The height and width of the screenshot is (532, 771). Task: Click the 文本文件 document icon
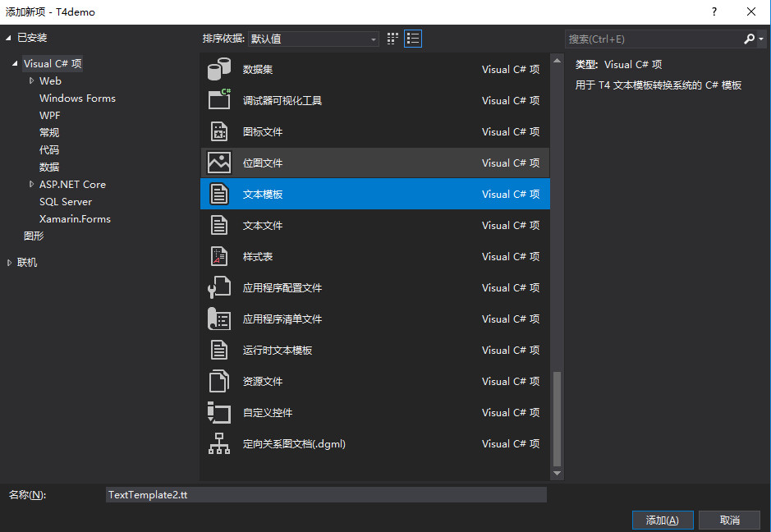tap(218, 225)
